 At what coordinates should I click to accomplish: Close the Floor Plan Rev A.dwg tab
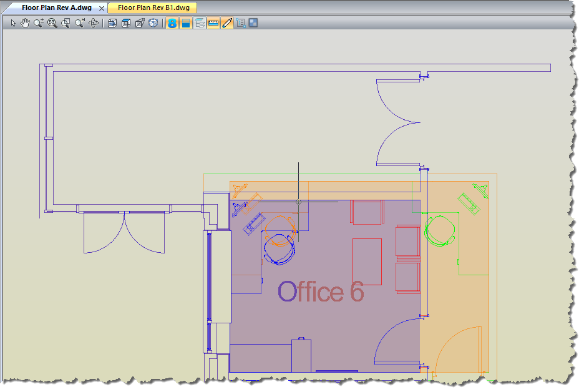(x=101, y=8)
